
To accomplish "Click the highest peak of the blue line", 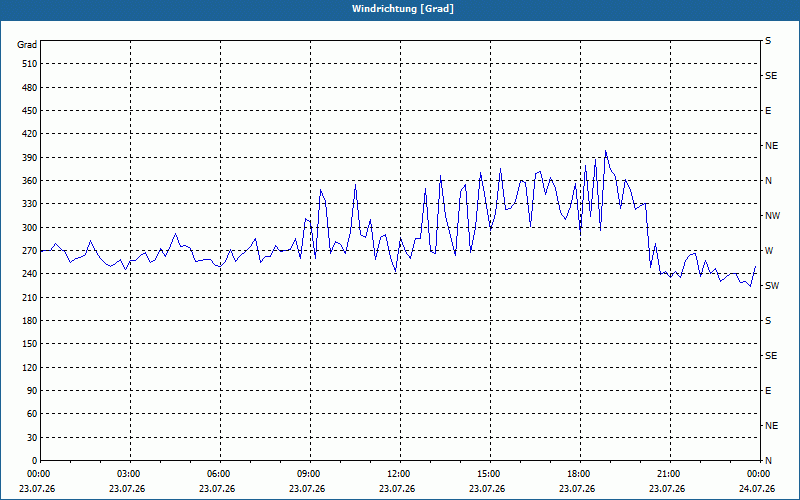I will click(x=606, y=151).
